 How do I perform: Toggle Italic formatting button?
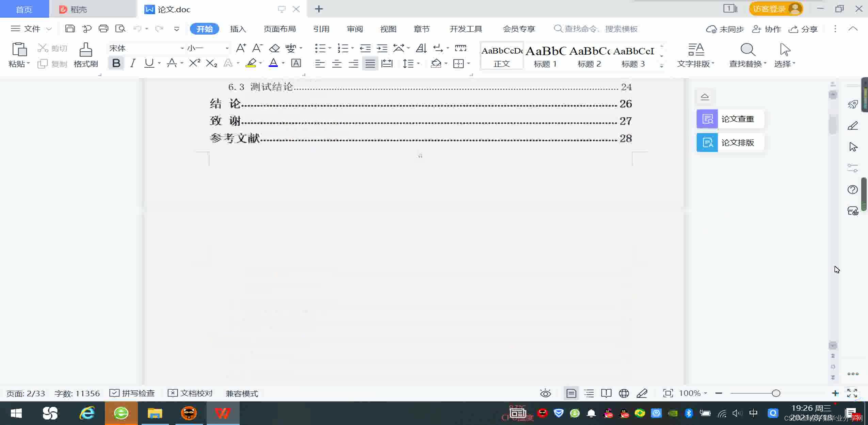(133, 63)
